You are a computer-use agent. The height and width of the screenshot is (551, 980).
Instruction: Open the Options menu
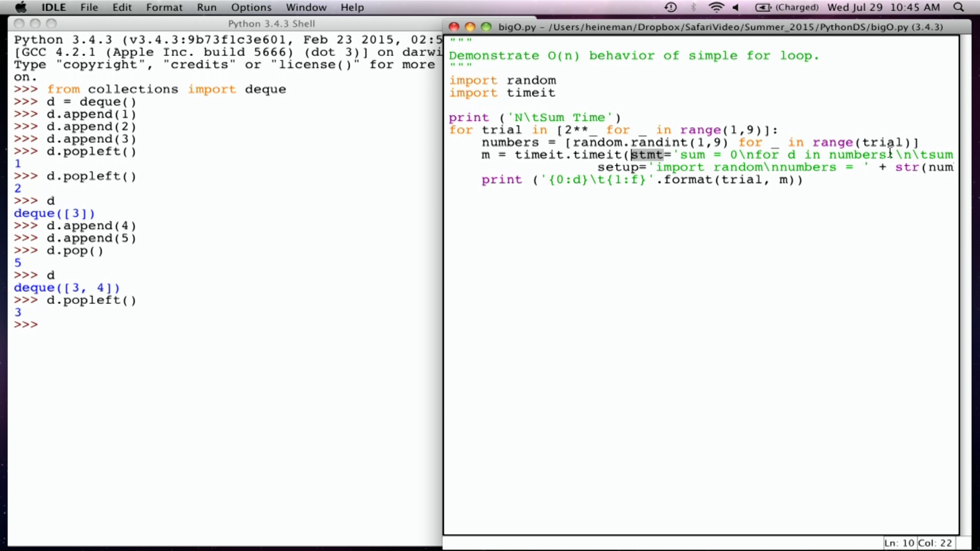click(x=251, y=7)
